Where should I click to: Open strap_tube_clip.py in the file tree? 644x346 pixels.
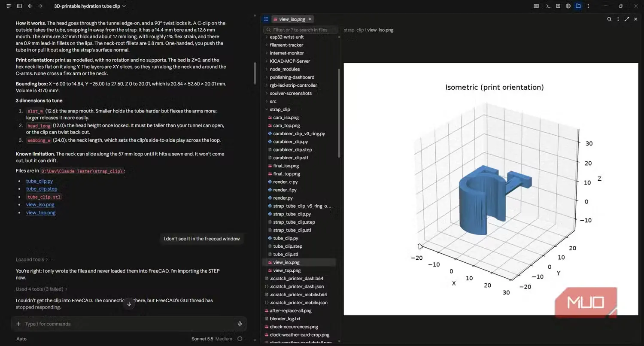pos(292,214)
